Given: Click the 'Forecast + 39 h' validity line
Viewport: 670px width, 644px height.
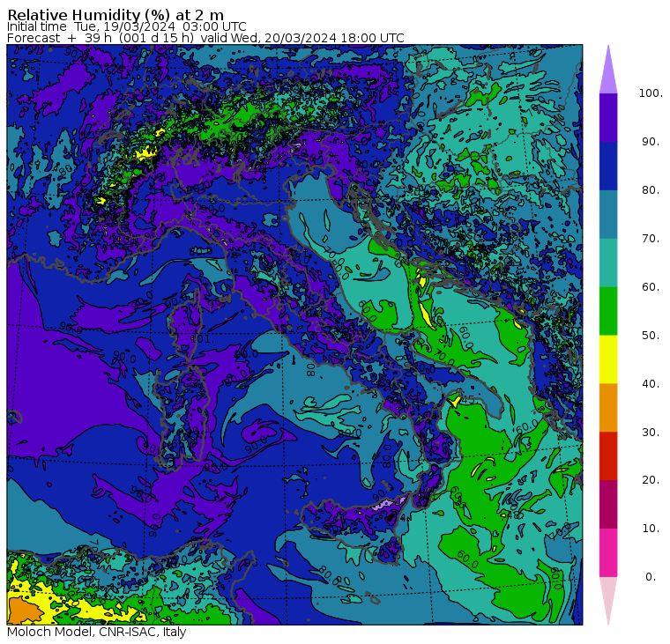Looking at the screenshot, I should pos(205,38).
